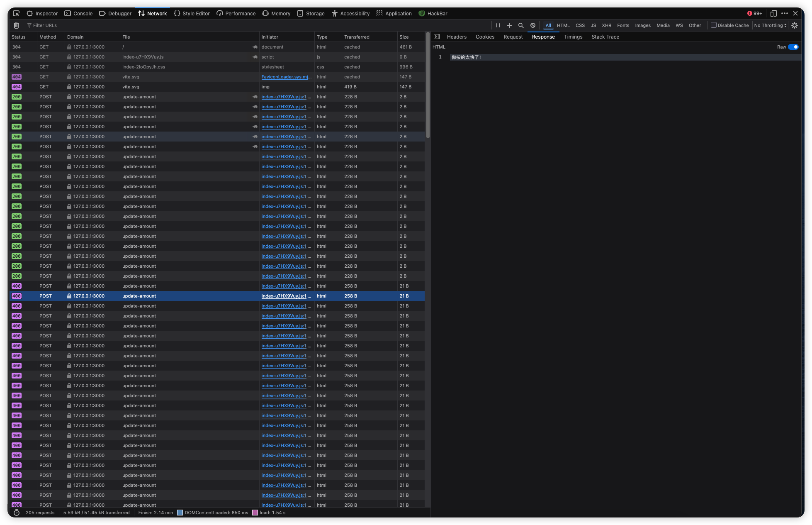Show the Timings details tab
Screen dimensions: 812x525
click(573, 37)
